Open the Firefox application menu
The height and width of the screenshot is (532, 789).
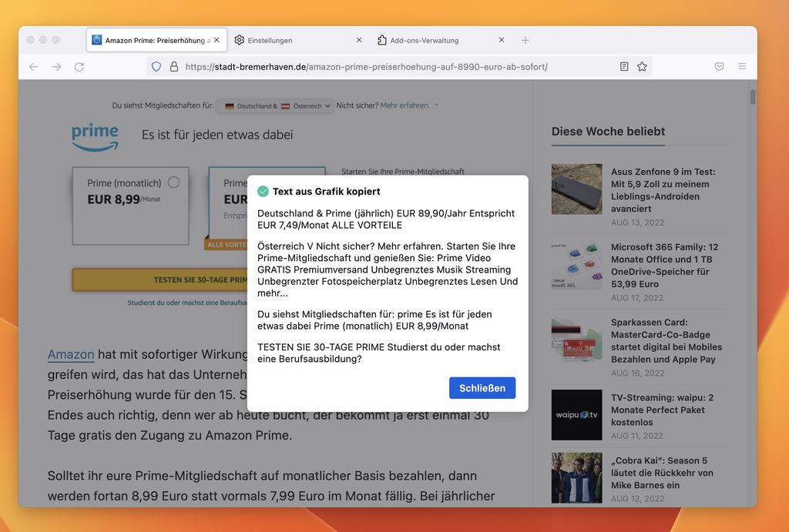742,67
